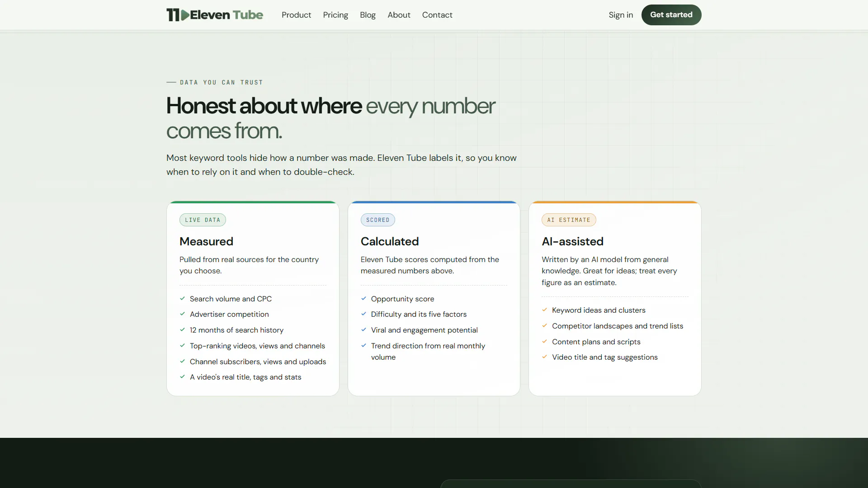Go to the Pricing page
Screen dimensions: 868x488
pyautogui.click(x=335, y=15)
